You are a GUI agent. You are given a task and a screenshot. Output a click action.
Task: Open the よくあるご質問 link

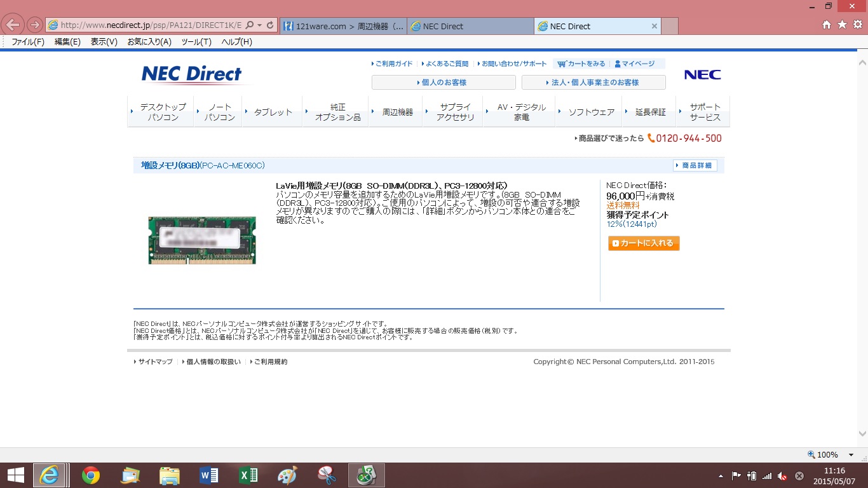click(x=445, y=64)
